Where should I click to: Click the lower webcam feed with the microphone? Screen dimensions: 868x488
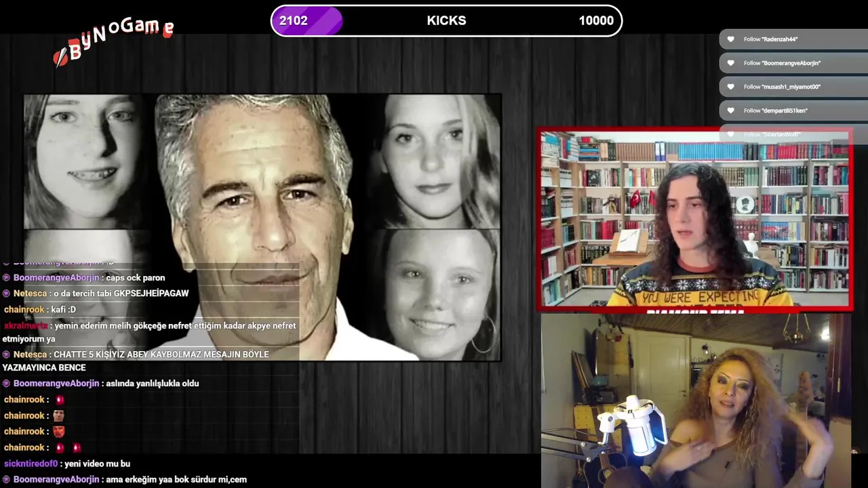pyautogui.click(x=695, y=400)
